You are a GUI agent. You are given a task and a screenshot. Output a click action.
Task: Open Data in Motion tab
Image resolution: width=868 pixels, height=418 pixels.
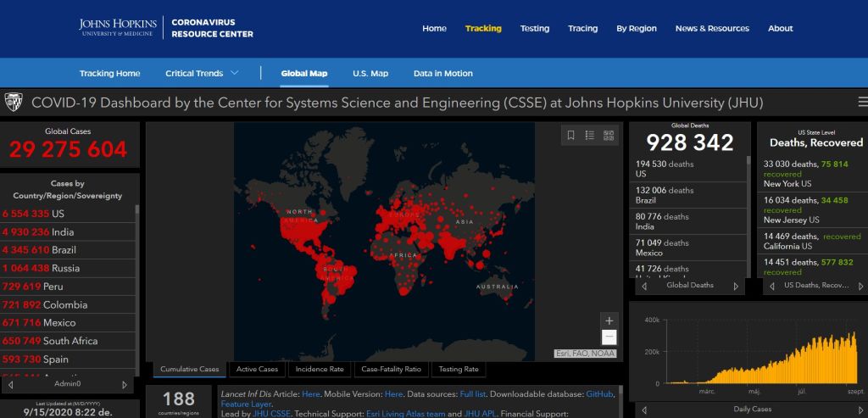442,73
